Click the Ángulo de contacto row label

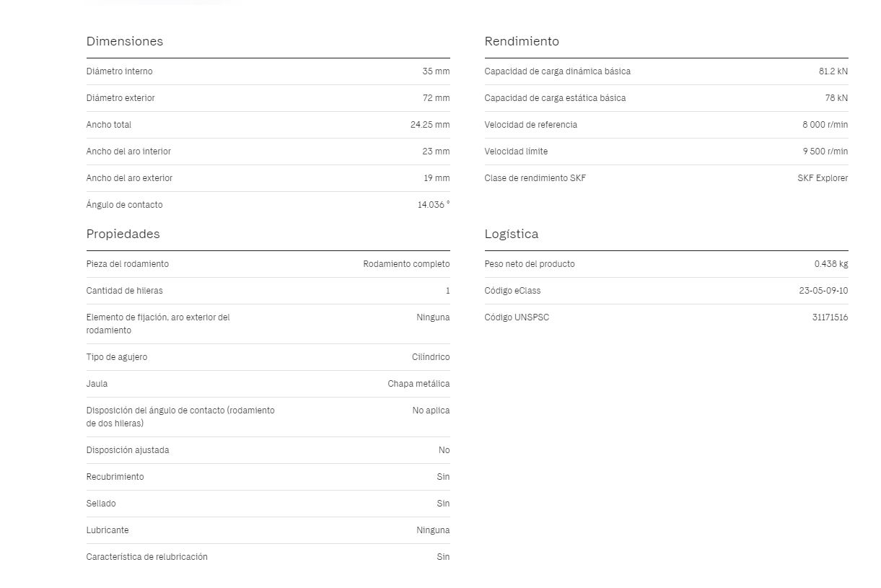[x=125, y=205]
